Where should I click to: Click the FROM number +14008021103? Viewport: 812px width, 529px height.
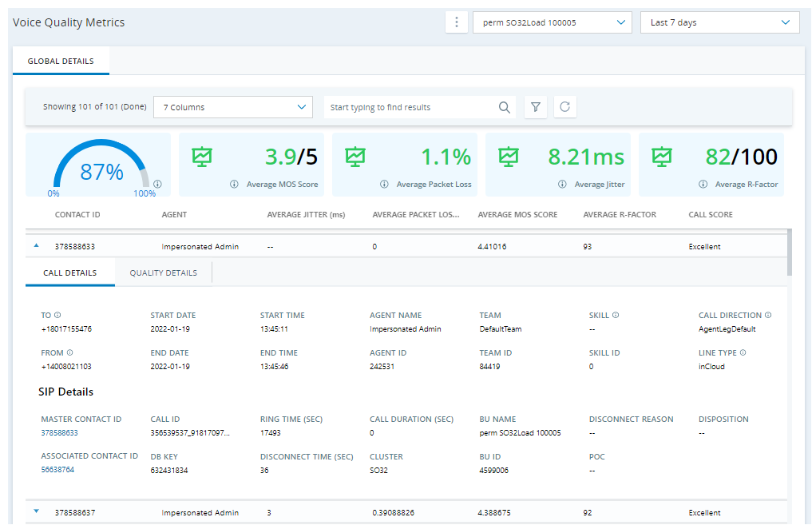tap(66, 366)
